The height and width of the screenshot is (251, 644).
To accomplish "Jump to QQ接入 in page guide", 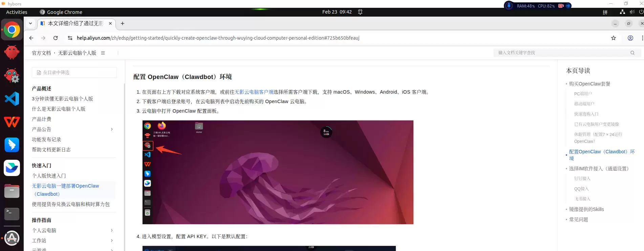I will click(x=581, y=189).
